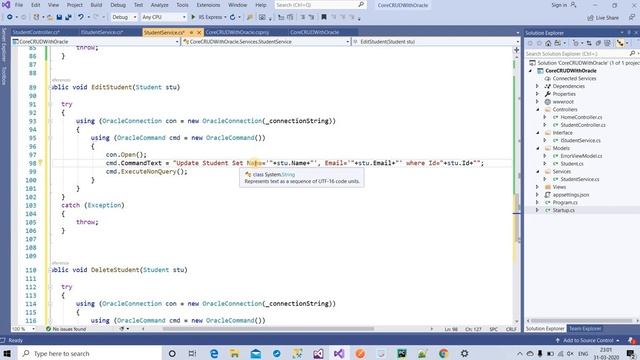640x360 pixels.
Task: Open the Extensions menu
Action: click(x=208, y=5)
